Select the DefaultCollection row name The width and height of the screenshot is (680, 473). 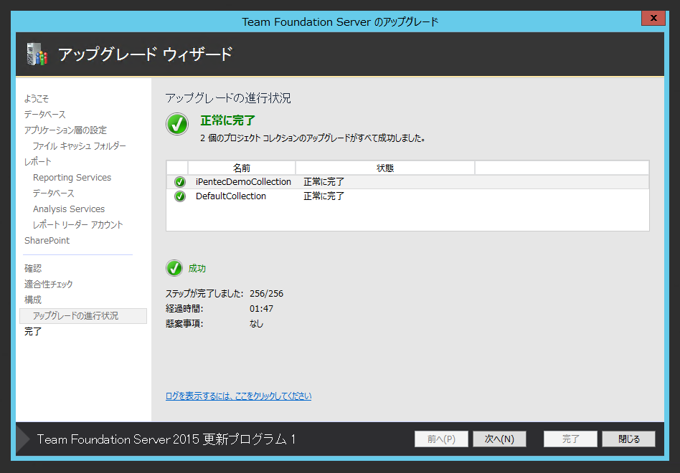231,196
